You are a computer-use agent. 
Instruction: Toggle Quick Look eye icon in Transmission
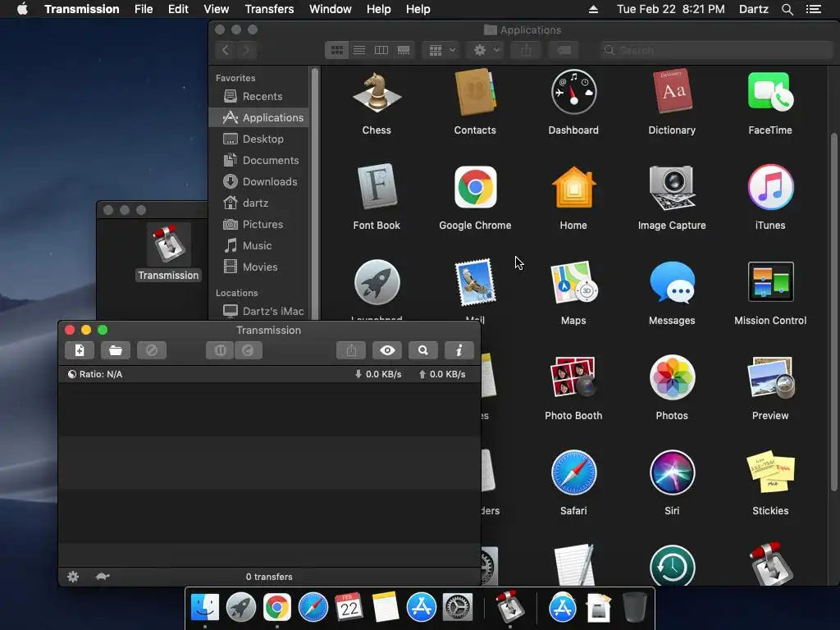pyautogui.click(x=387, y=350)
